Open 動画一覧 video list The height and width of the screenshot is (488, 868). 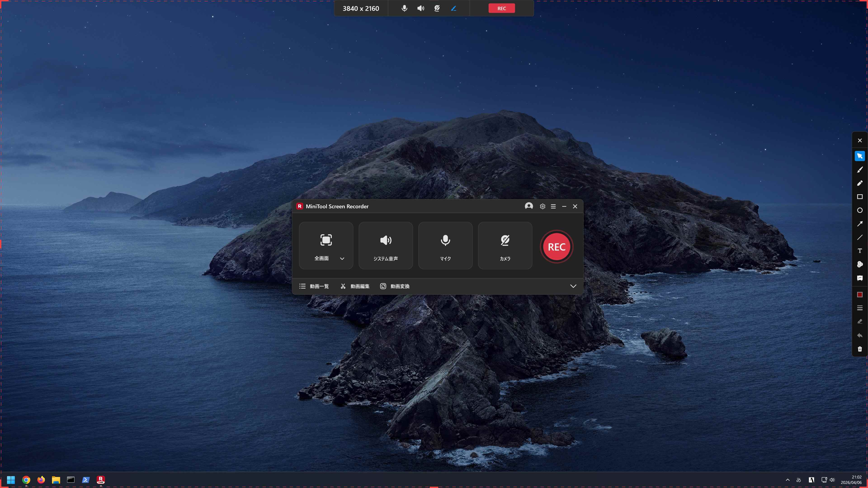pos(314,286)
